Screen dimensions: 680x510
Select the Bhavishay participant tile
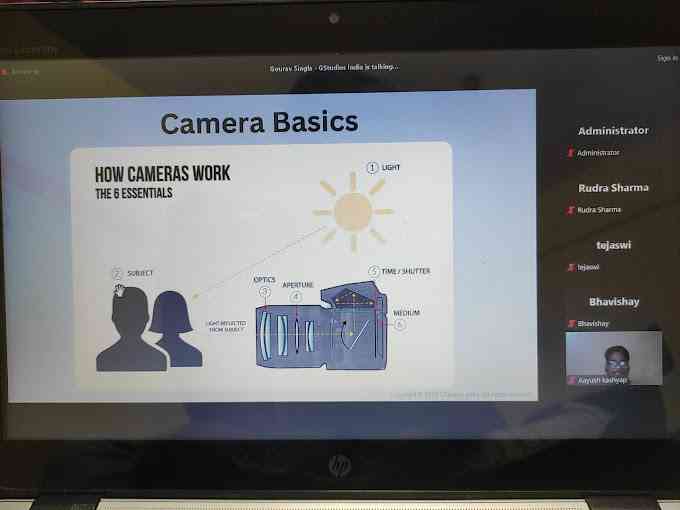[x=612, y=302]
